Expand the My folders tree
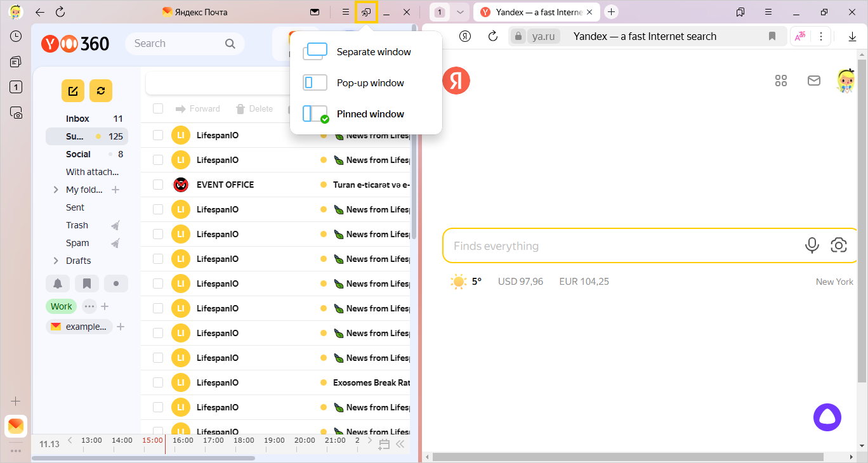 (x=56, y=190)
